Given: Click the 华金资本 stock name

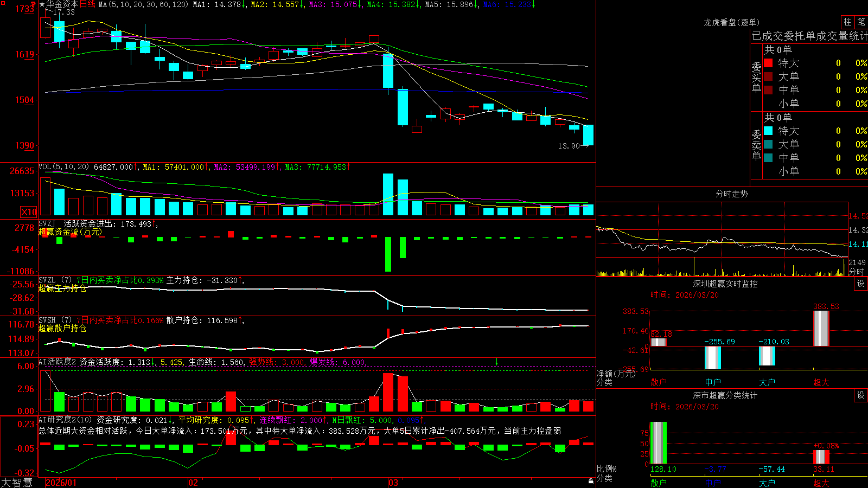Looking at the screenshot, I should 62,4.
